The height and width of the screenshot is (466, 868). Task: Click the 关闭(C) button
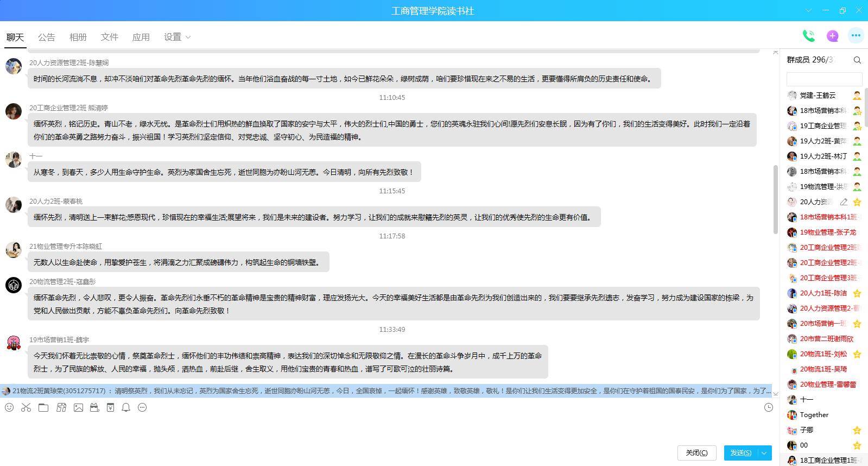(696, 453)
